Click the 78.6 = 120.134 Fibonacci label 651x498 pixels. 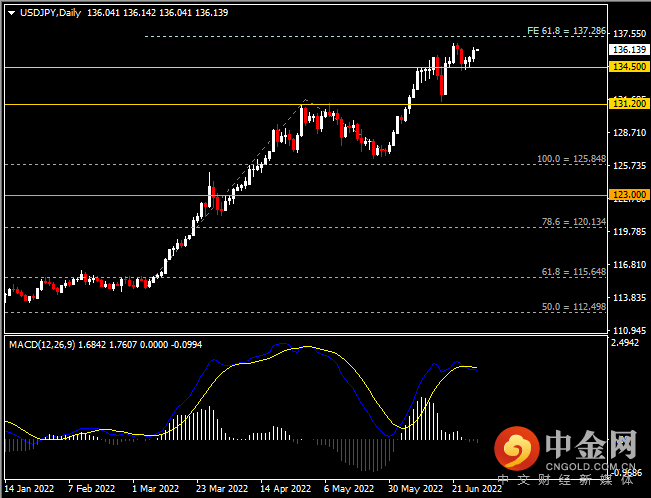[574, 222]
